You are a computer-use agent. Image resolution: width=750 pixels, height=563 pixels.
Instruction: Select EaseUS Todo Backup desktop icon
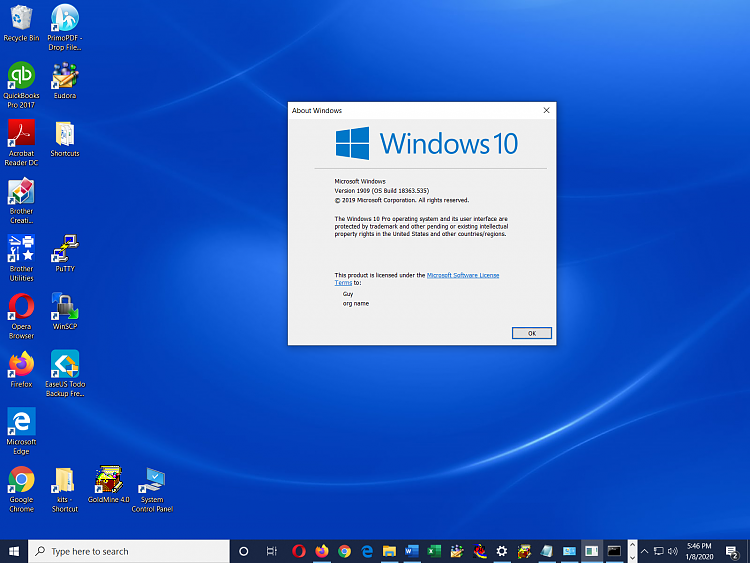pyautogui.click(x=65, y=374)
